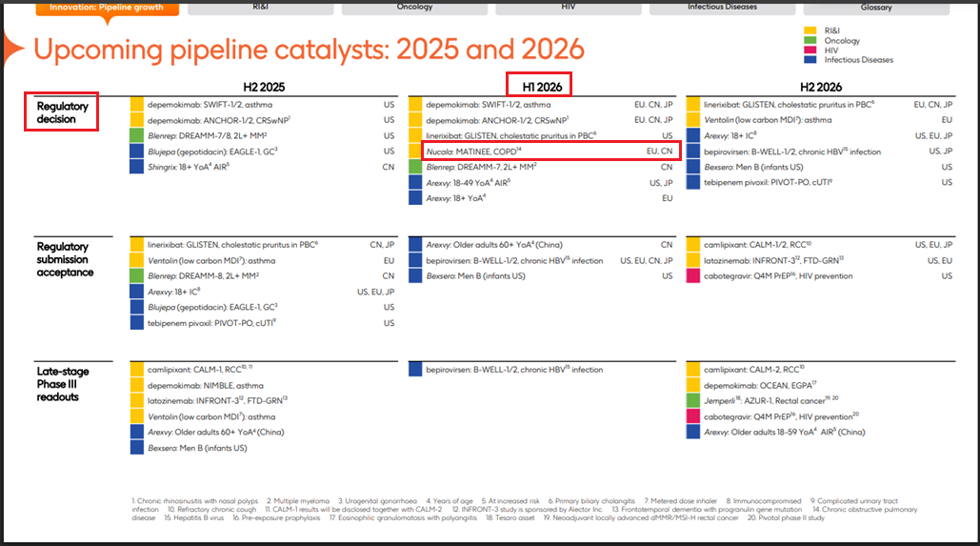Image resolution: width=980 pixels, height=546 pixels.
Task: Click the 'H1 2026' column heading
Action: coord(542,87)
